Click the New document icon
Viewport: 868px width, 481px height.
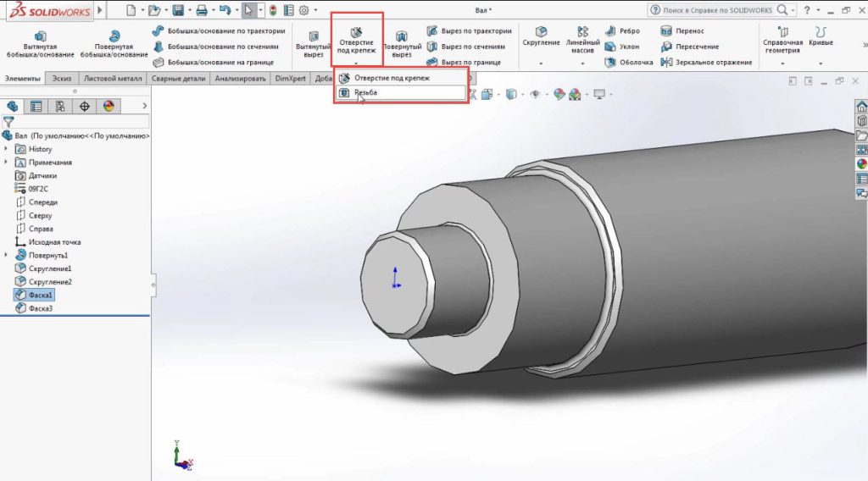point(131,10)
